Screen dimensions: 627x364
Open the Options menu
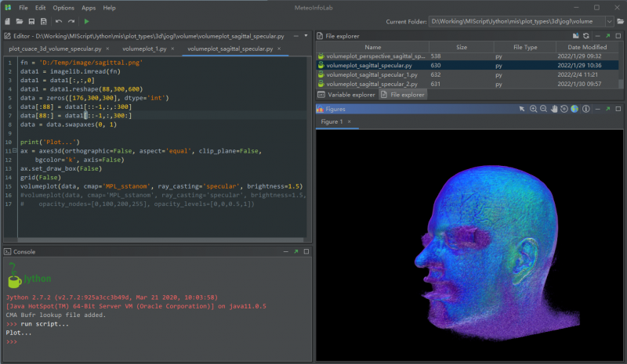click(x=63, y=7)
